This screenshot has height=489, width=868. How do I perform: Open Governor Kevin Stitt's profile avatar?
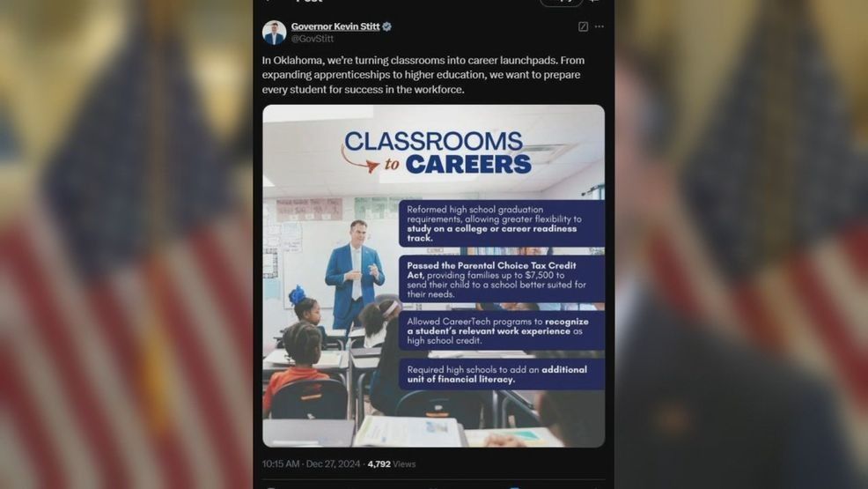(274, 32)
